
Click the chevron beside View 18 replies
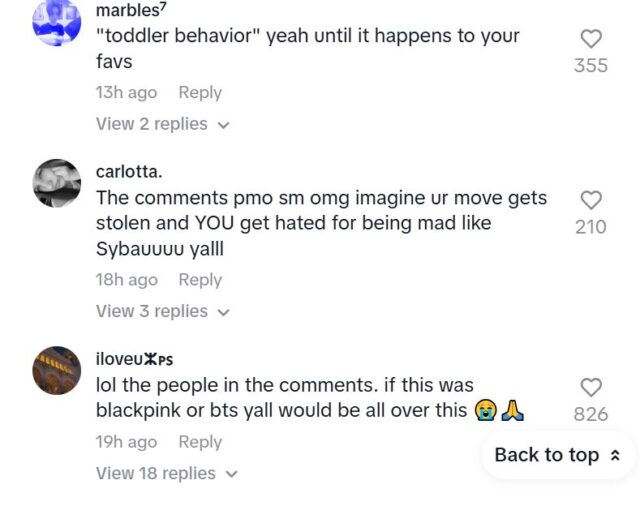coord(231,474)
